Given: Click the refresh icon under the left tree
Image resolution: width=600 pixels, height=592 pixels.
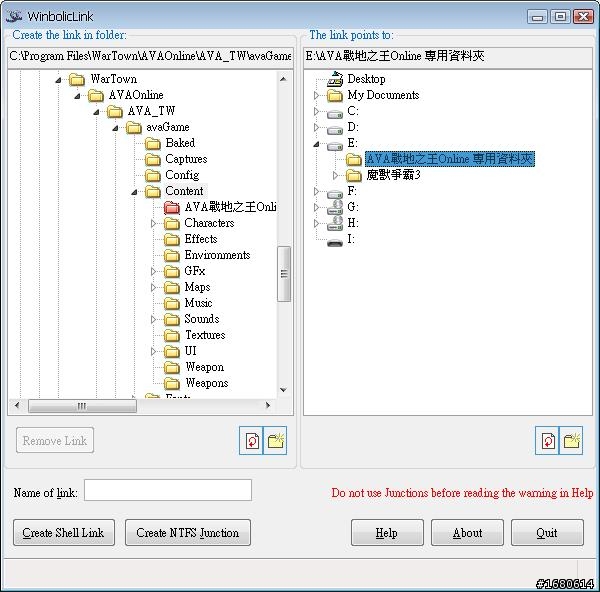Looking at the screenshot, I should [251, 440].
